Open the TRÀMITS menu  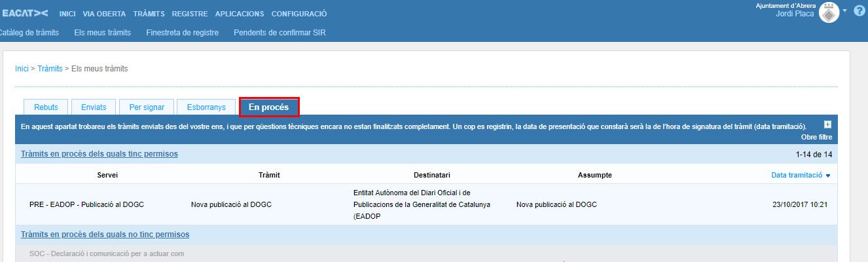pyautogui.click(x=149, y=14)
